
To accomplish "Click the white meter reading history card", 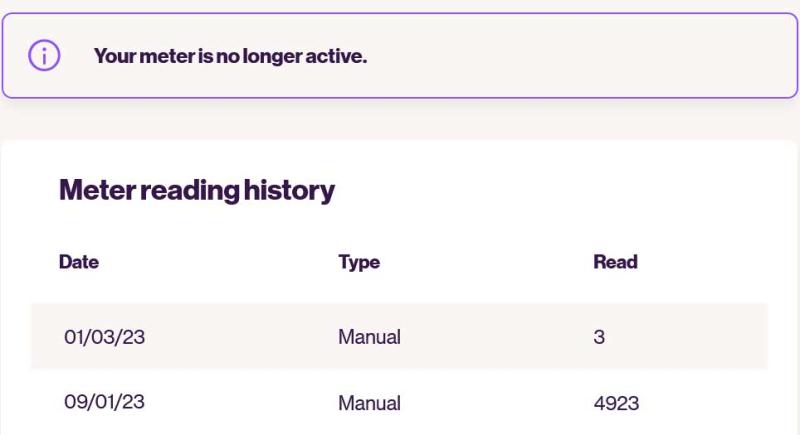I will [400, 288].
